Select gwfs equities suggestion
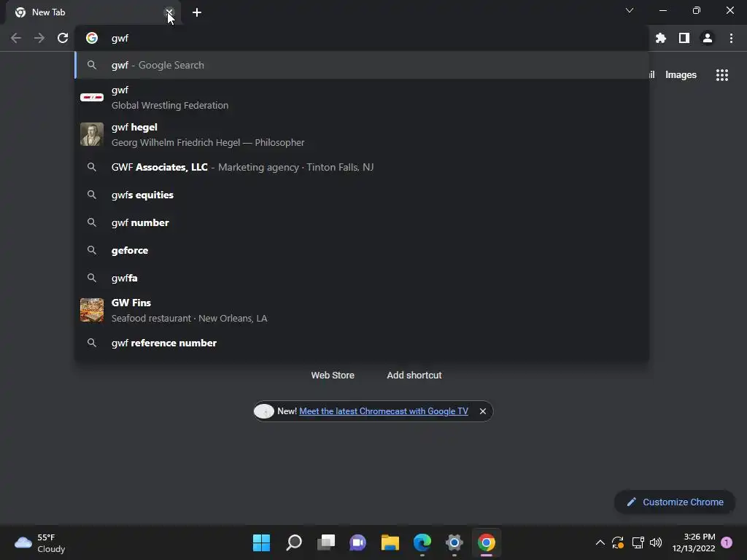The width and height of the screenshot is (747, 560). 362,195
